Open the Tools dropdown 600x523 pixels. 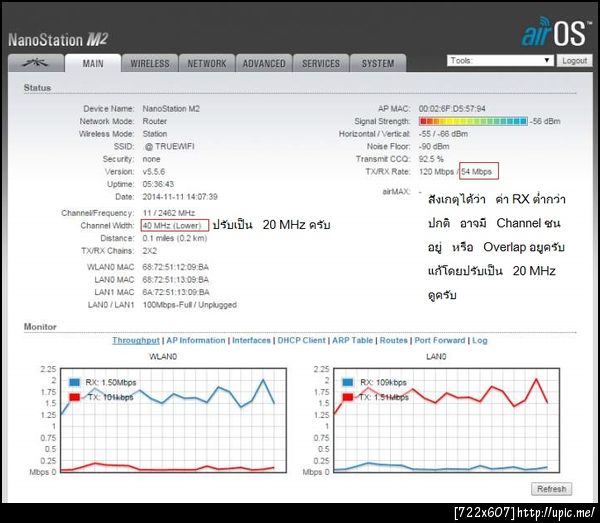pos(500,60)
